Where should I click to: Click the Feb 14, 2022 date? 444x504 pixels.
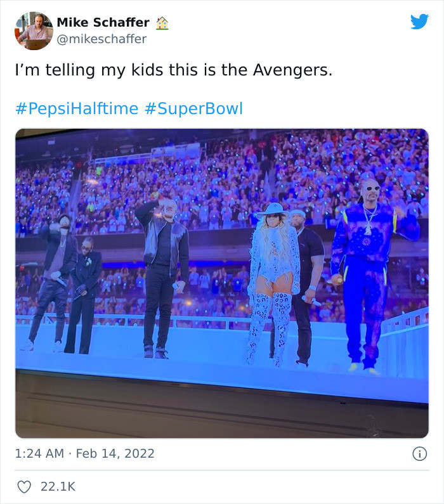pyautogui.click(x=116, y=453)
